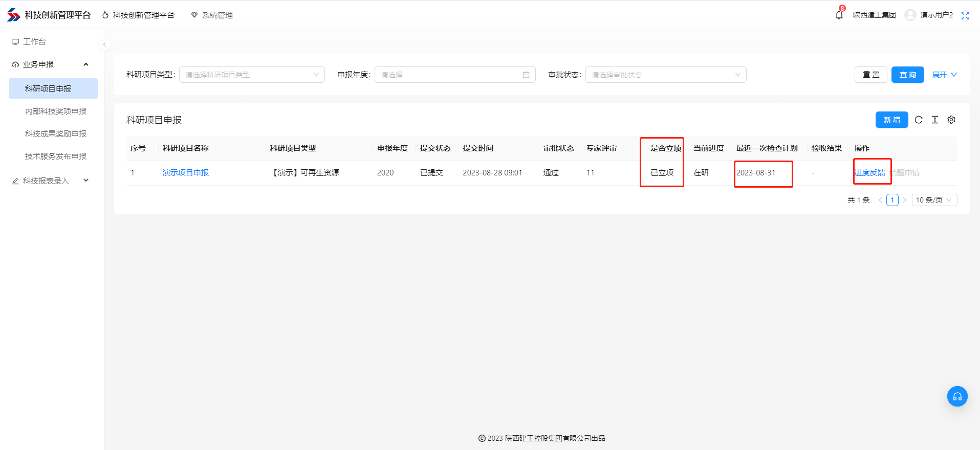
Task: Open the 系统管理 top menu
Action: (212, 15)
